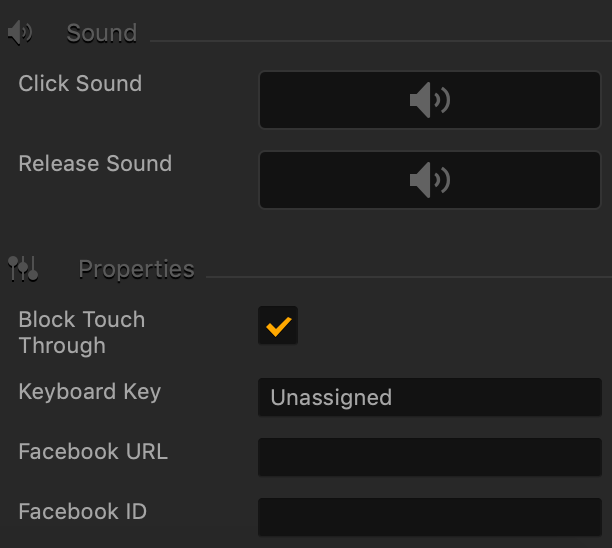Focus the Facebook URL text box

430,457
